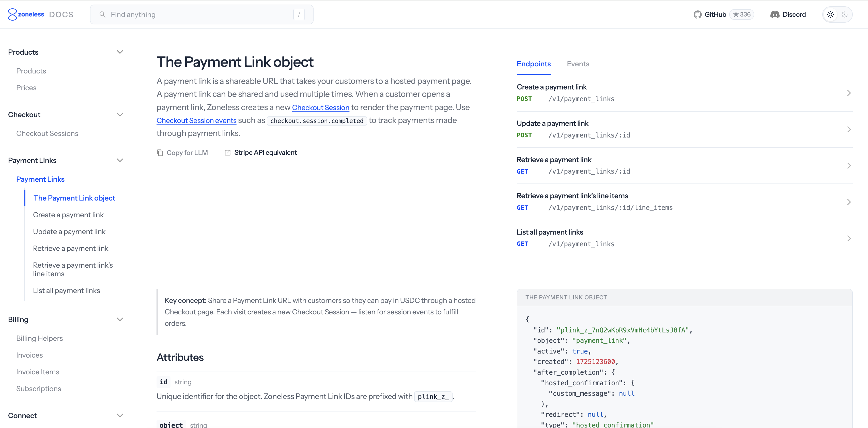Click the search magnifier icon
868x428 pixels.
102,14
